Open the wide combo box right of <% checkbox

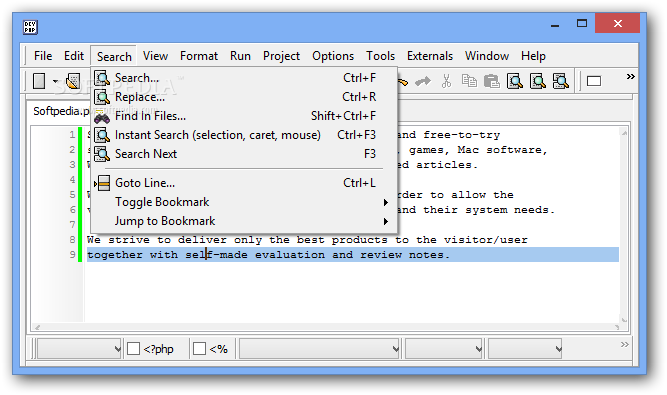tap(319, 349)
